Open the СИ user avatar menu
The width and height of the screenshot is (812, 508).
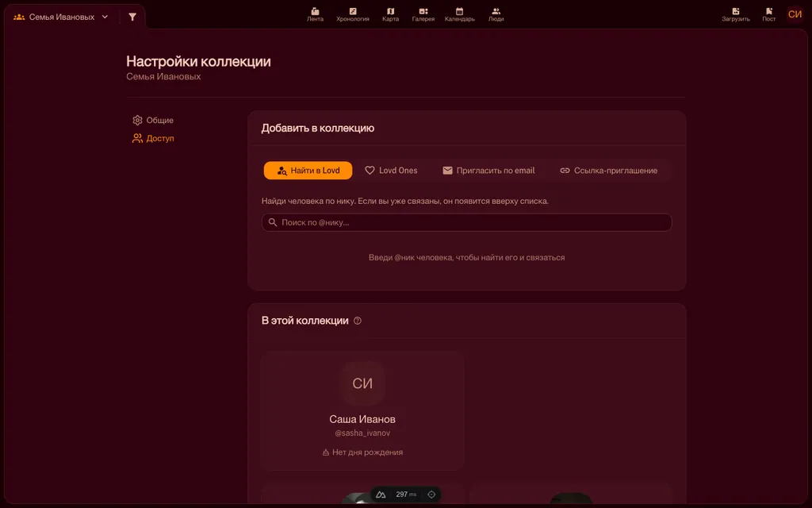coord(795,14)
